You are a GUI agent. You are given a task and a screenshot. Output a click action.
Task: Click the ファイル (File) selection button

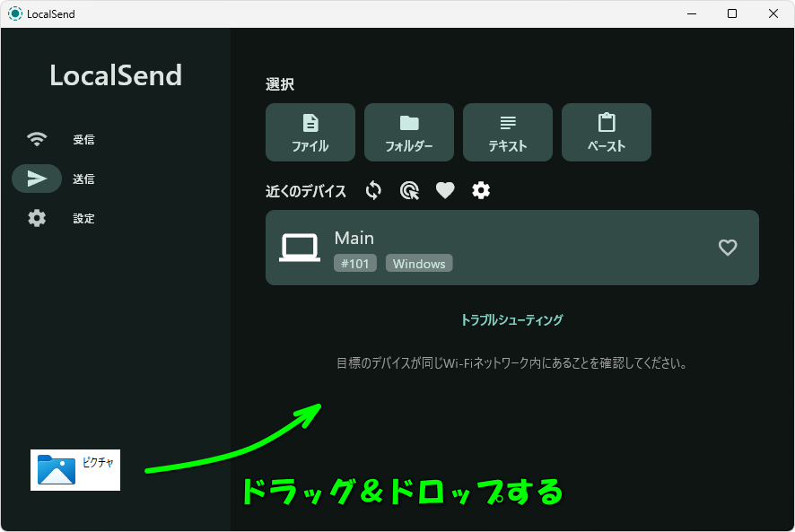(x=310, y=133)
